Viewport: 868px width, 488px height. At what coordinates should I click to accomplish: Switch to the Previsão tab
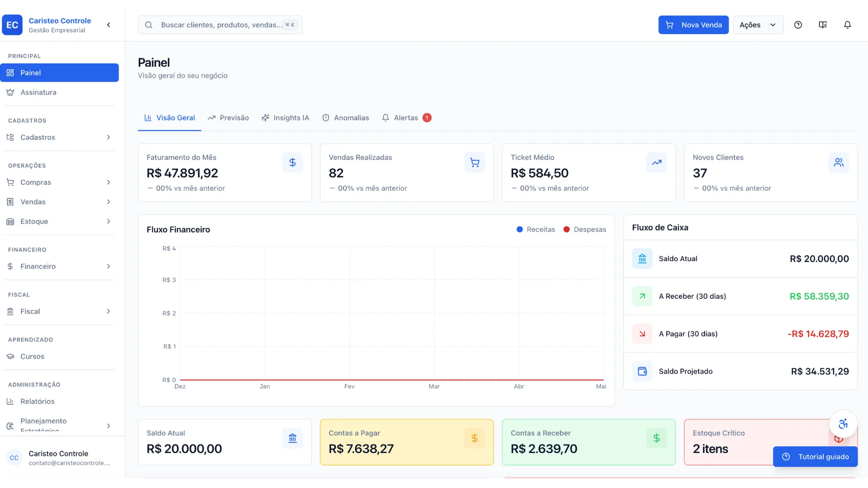[x=228, y=118]
